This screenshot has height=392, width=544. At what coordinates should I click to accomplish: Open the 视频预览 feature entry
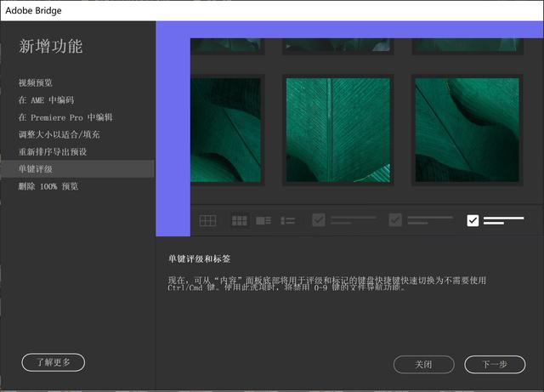(x=36, y=82)
